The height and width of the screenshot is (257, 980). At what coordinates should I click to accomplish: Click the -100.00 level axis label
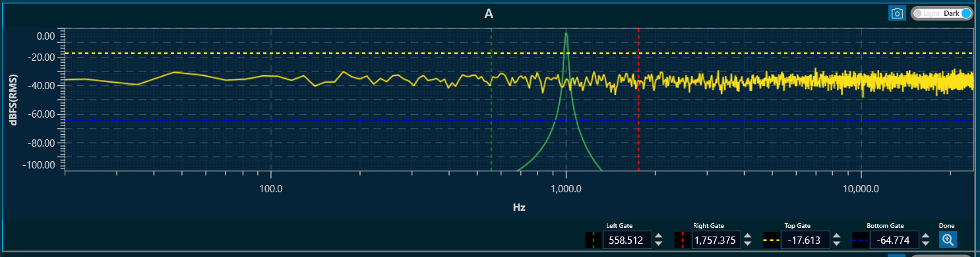click(39, 165)
